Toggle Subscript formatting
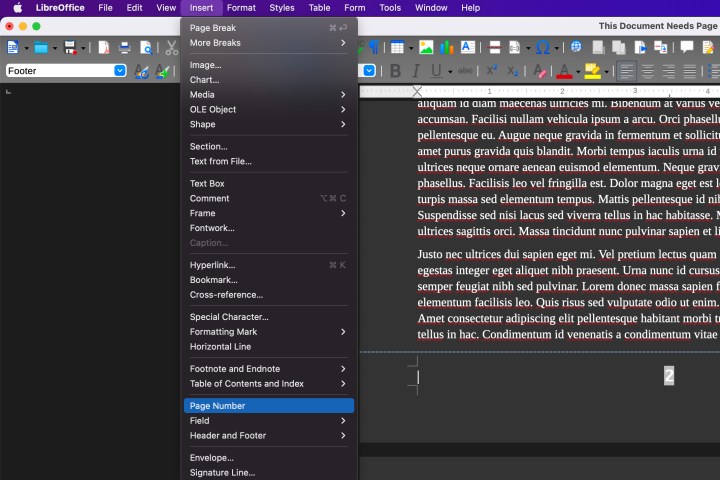This screenshot has width=720, height=480. [513, 71]
